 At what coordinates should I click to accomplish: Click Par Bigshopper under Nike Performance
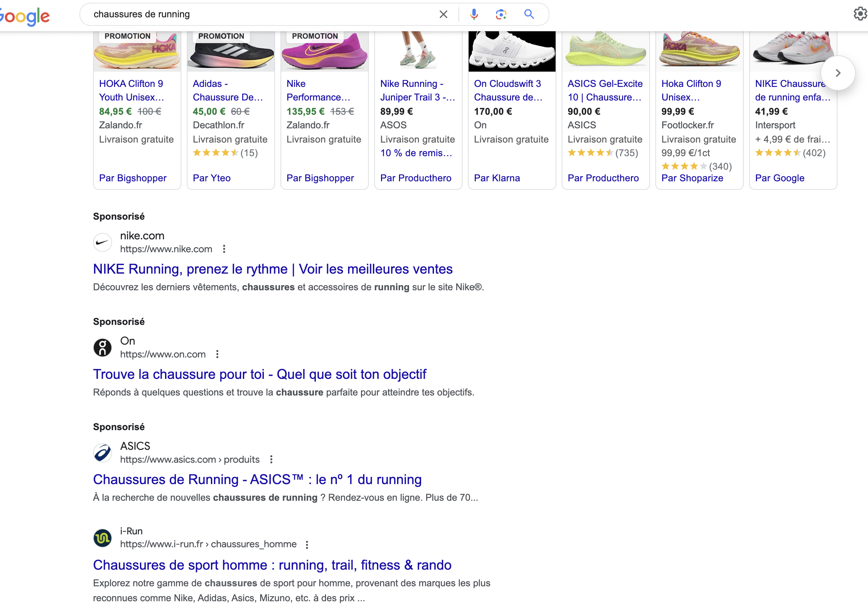tap(320, 178)
